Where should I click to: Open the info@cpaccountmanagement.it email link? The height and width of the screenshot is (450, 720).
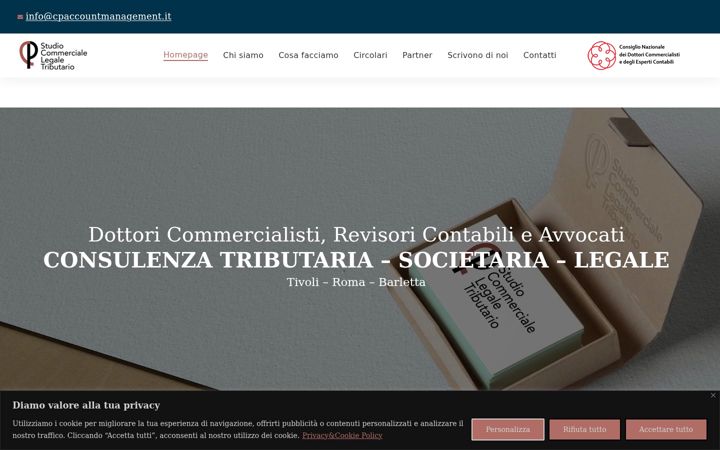coord(98,16)
